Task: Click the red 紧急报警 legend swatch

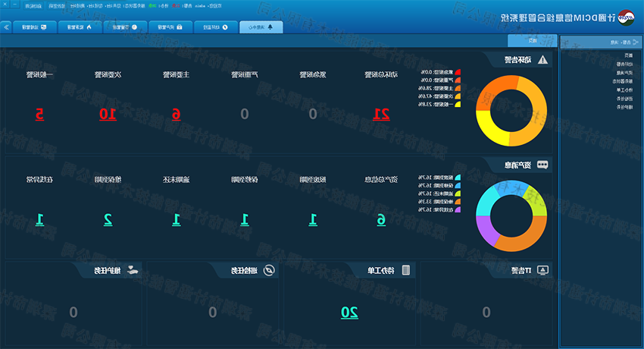Action: [457, 72]
